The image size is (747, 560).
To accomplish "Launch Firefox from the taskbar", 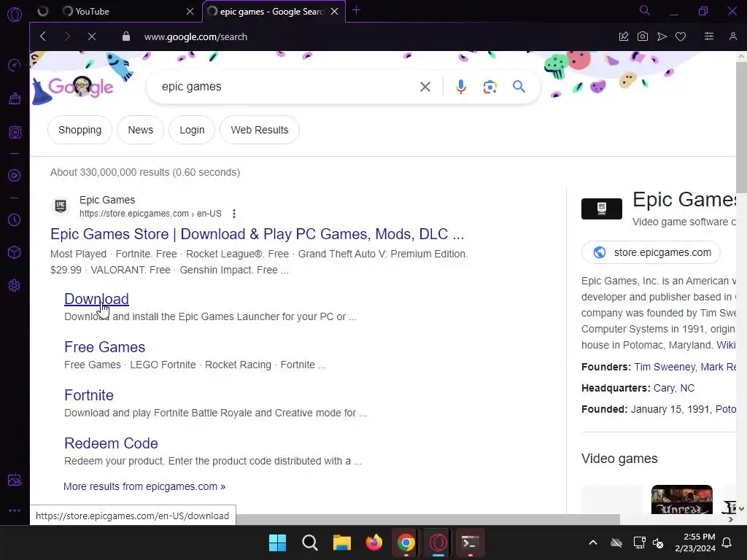I will tap(374, 542).
